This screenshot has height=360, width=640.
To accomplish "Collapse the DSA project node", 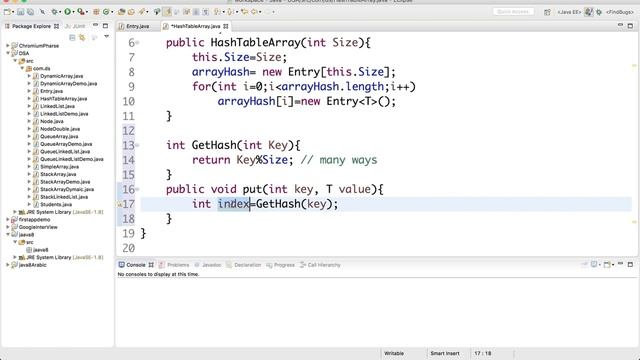I will click(x=8, y=53).
